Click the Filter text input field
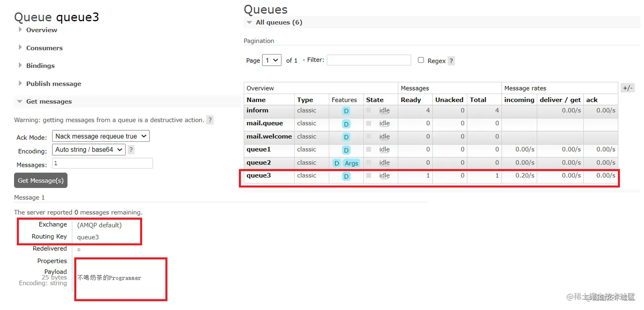The image size is (644, 310). click(369, 60)
